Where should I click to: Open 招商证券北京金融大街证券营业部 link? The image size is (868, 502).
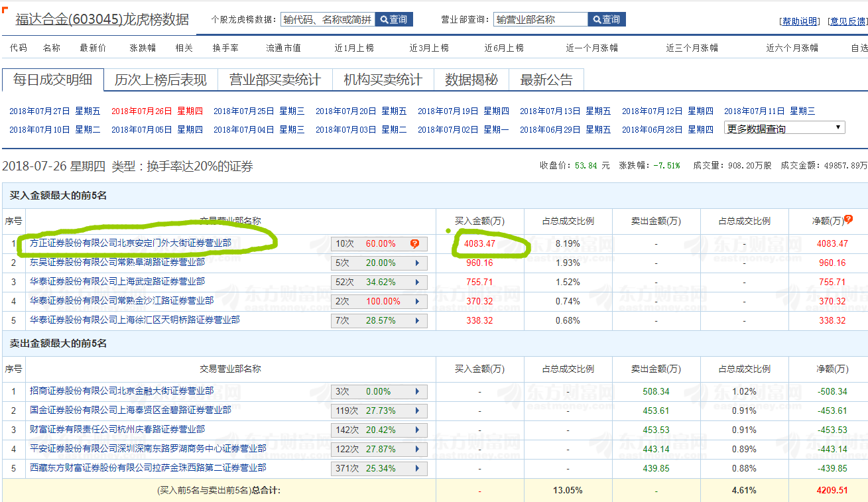122,391
